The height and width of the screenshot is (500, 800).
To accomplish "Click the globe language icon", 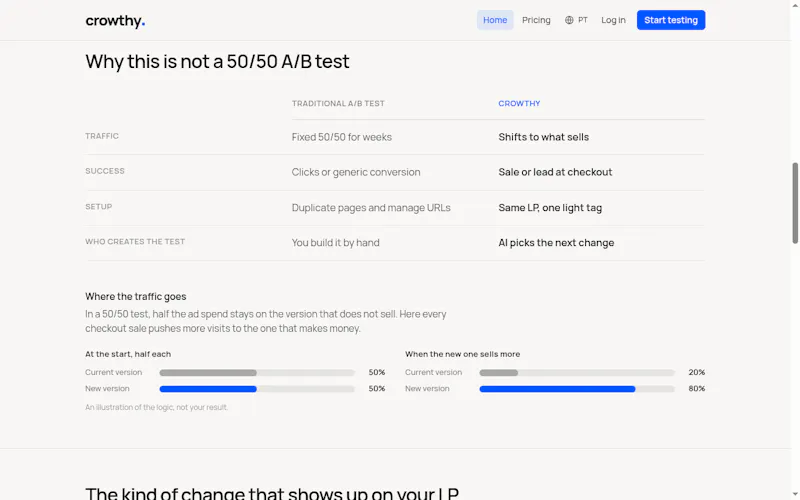I will coord(569,20).
